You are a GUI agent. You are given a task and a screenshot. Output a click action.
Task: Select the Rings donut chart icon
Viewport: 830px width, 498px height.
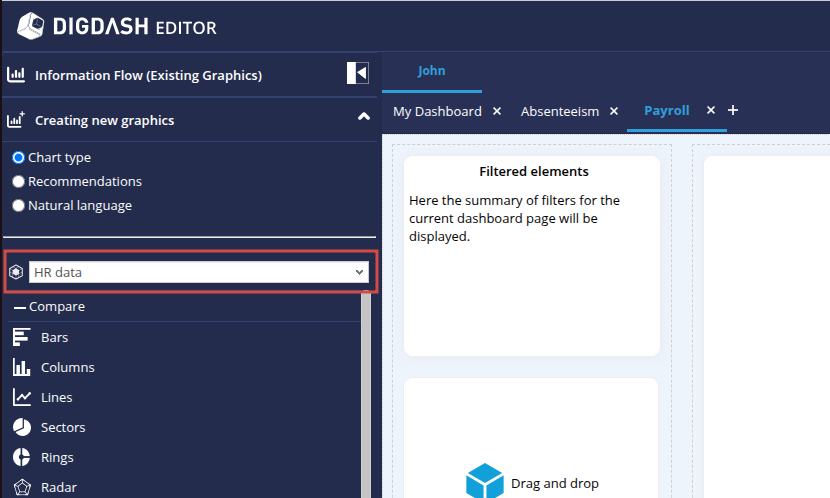(21, 458)
